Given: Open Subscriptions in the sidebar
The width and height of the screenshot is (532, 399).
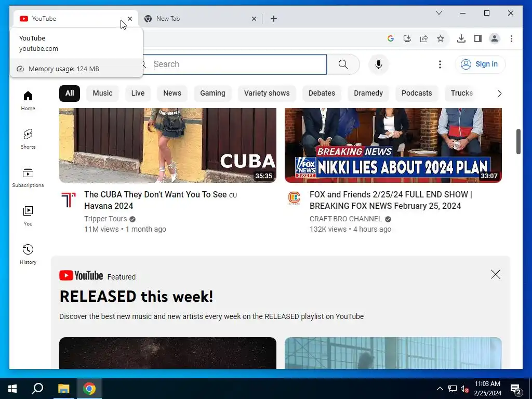Looking at the screenshot, I should [28, 178].
